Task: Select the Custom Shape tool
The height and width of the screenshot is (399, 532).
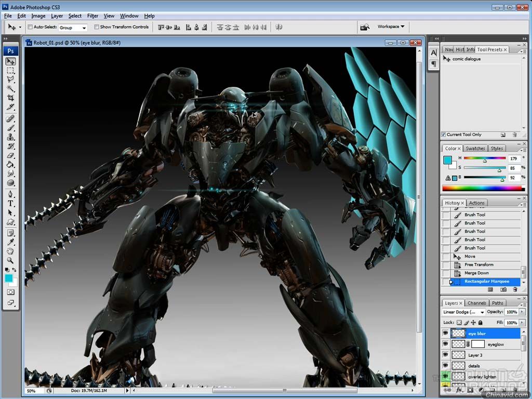Action: (10, 222)
